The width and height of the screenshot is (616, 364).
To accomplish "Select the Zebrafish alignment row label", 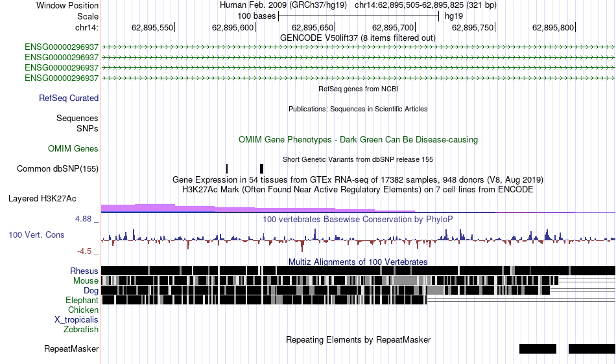I will tap(81, 329).
